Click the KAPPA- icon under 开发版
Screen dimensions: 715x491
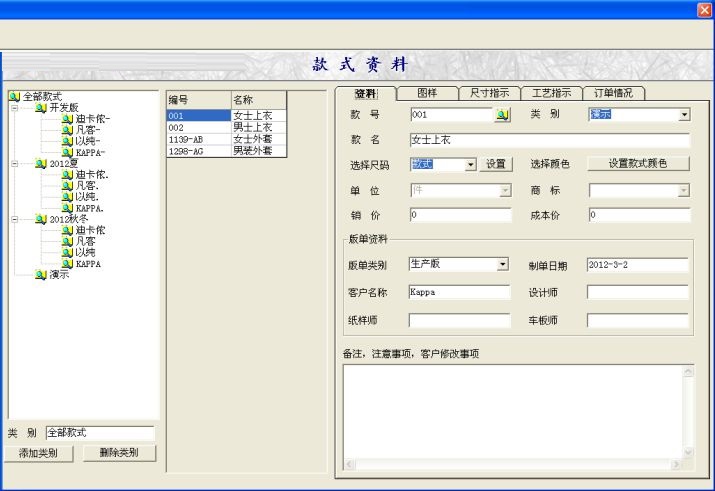pos(67,152)
